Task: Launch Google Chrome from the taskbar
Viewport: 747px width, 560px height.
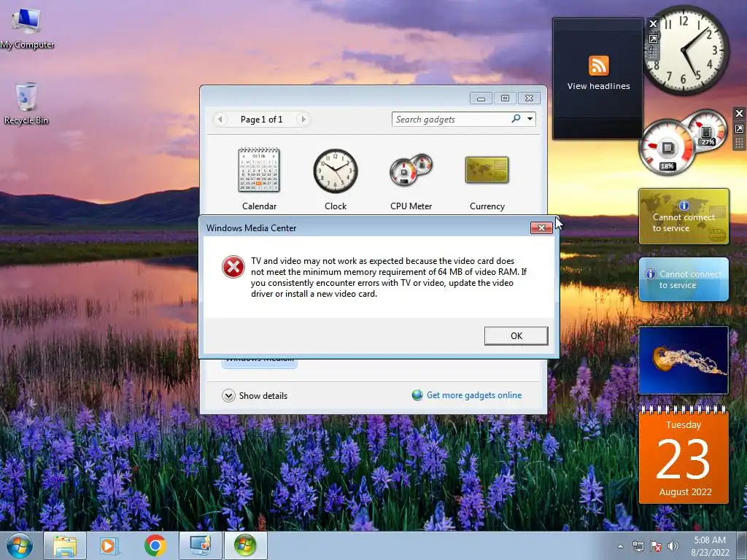Action: [155, 545]
